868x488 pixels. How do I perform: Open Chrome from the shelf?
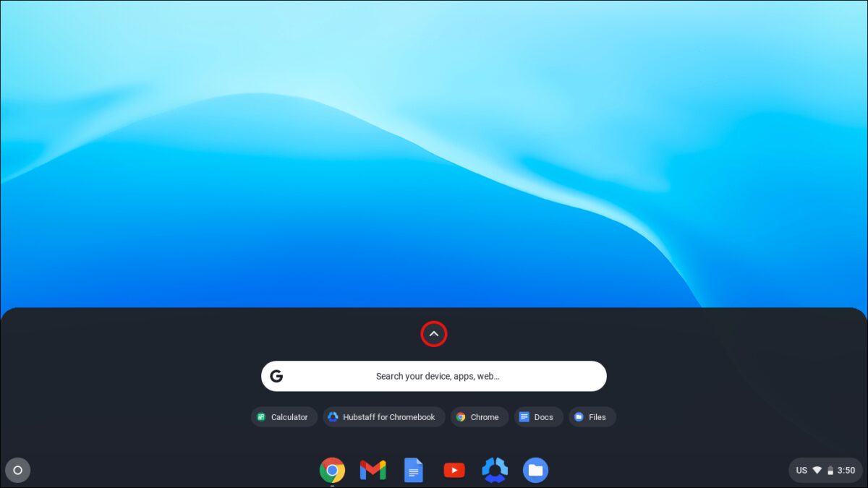pyautogui.click(x=331, y=470)
